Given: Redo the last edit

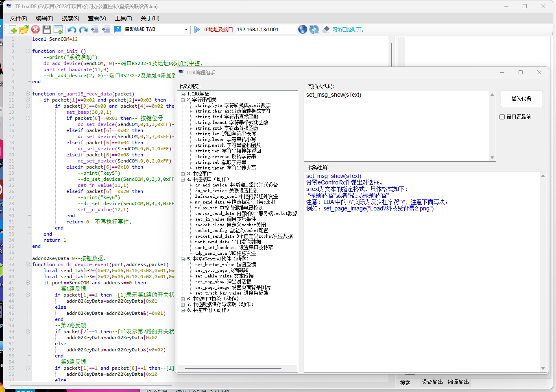Looking at the screenshot, I should pos(83,30).
